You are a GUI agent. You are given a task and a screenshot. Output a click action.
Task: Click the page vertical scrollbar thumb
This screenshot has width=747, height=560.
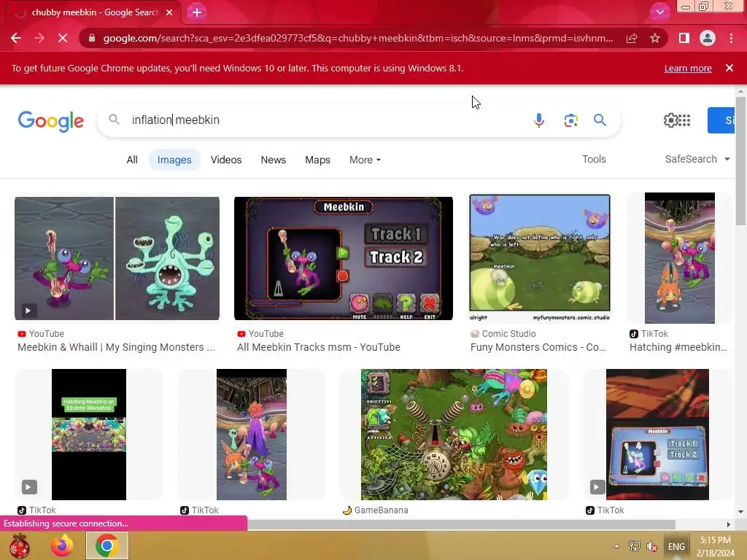click(740, 160)
